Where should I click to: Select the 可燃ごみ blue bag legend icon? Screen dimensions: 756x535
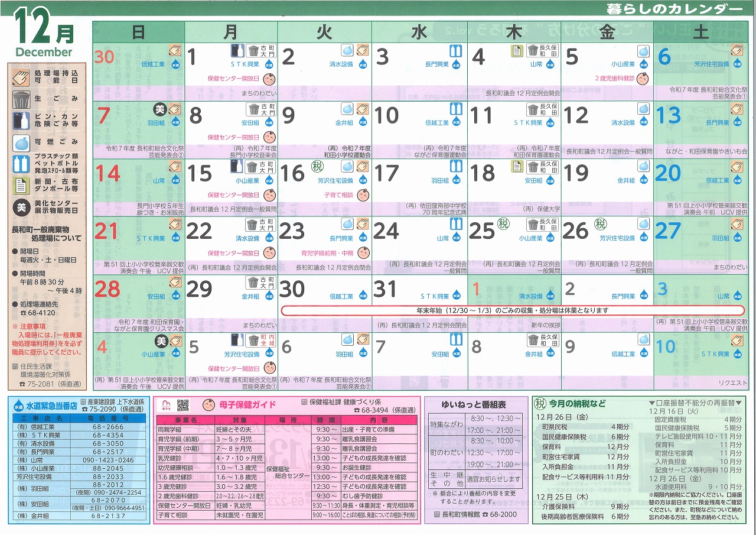[21, 142]
